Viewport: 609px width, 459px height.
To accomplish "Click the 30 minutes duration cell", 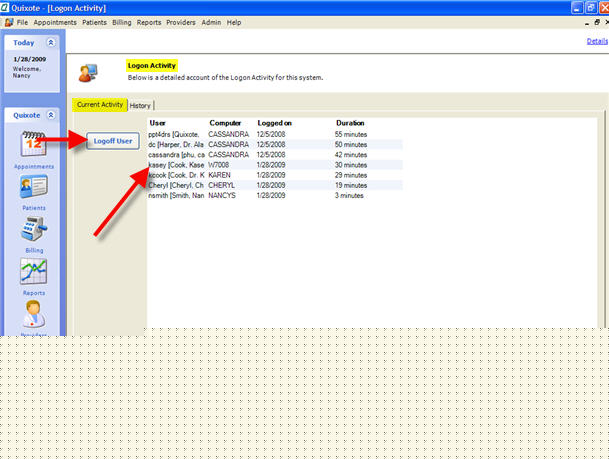I will (x=351, y=165).
